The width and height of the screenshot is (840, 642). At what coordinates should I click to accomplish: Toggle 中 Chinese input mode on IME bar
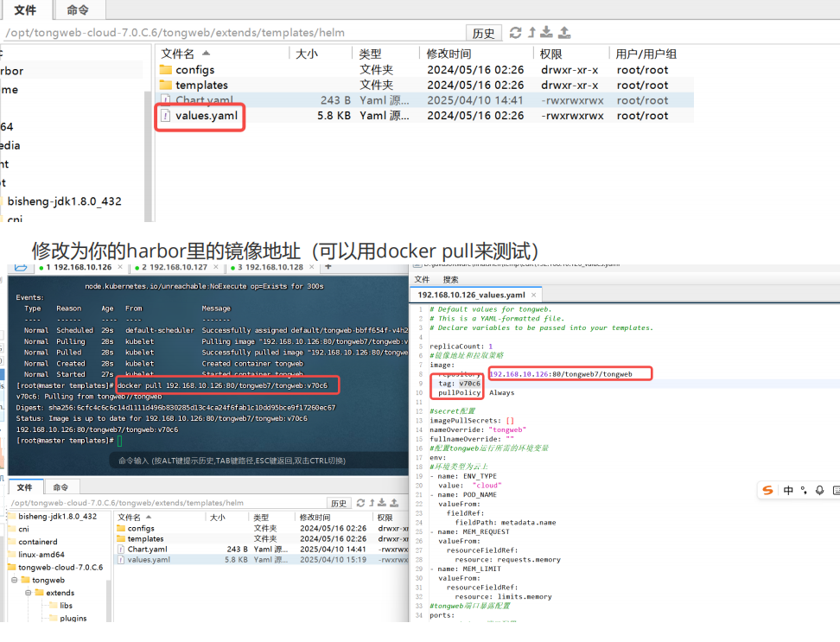point(788,490)
